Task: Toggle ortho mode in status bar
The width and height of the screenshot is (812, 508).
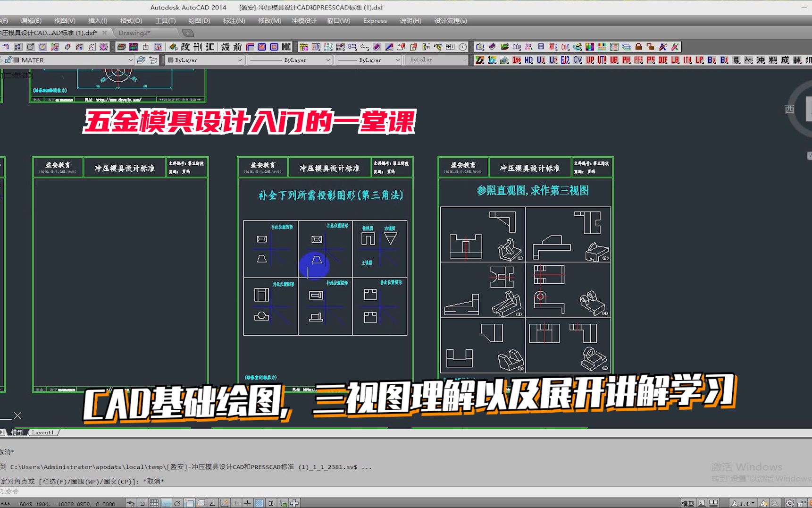Action: click(166, 503)
